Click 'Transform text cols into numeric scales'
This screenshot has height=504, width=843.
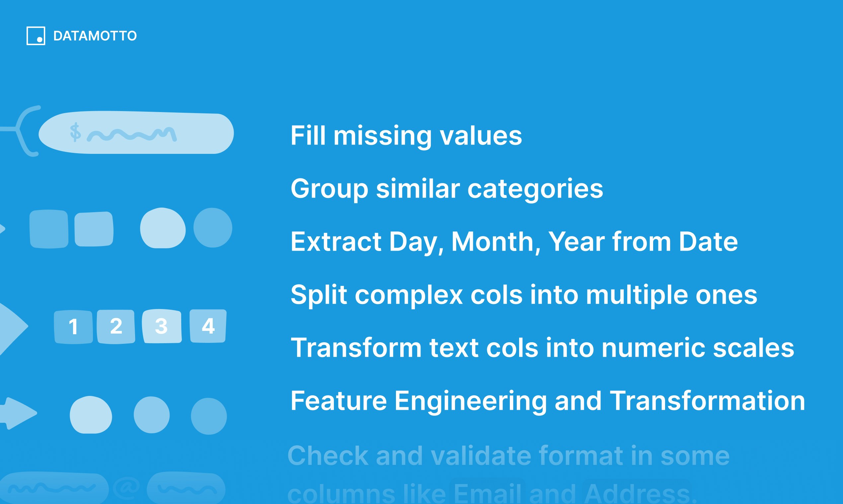coord(543,348)
